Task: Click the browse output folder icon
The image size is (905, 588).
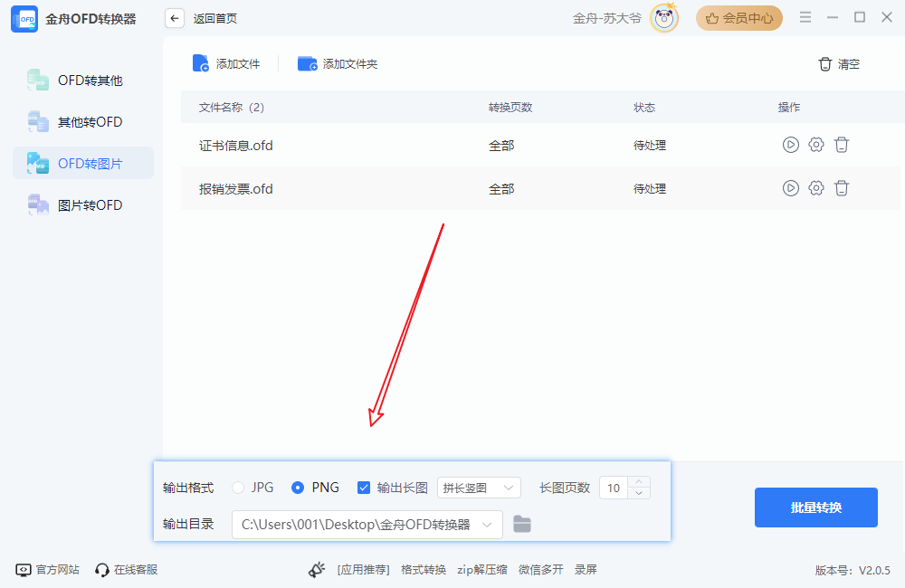Action: (522, 524)
